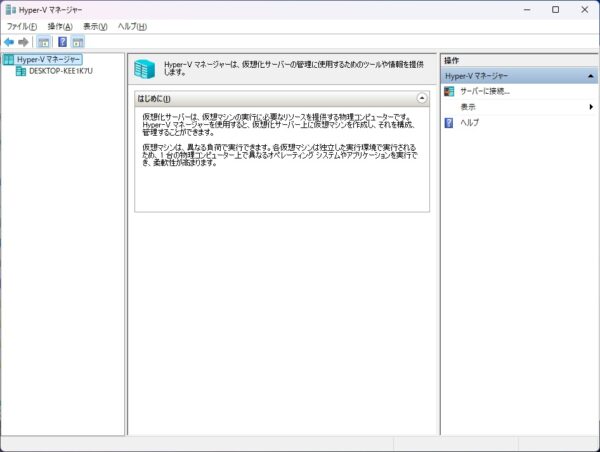This screenshot has height=452, width=600.
Task: Open Help via toolbar question mark icon
Action: pyautogui.click(x=62, y=42)
